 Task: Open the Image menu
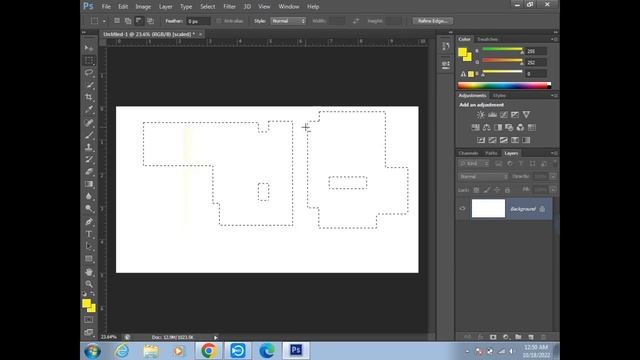(143, 7)
